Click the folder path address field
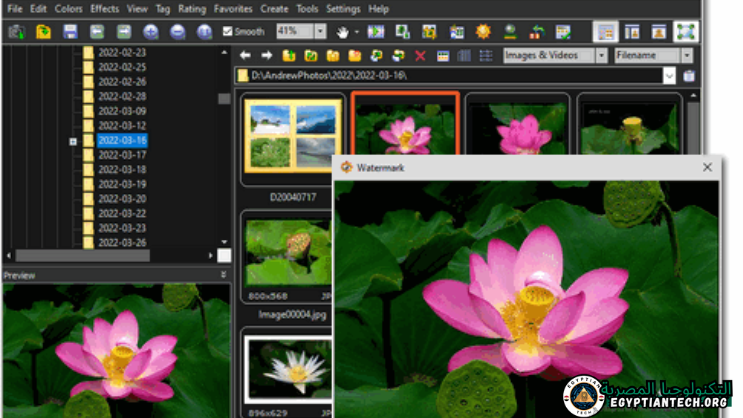The width and height of the screenshot is (743, 418). point(449,76)
